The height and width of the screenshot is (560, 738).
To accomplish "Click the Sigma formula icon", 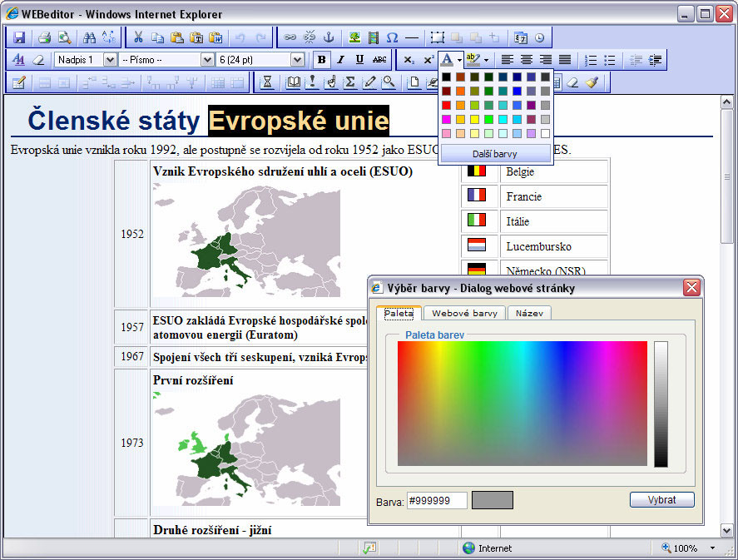I will 349,83.
